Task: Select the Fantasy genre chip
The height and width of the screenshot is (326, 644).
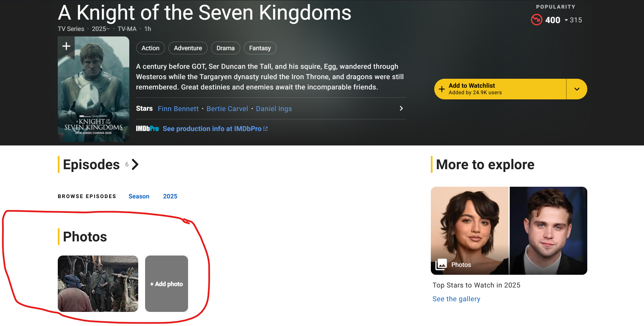Action: click(x=260, y=48)
